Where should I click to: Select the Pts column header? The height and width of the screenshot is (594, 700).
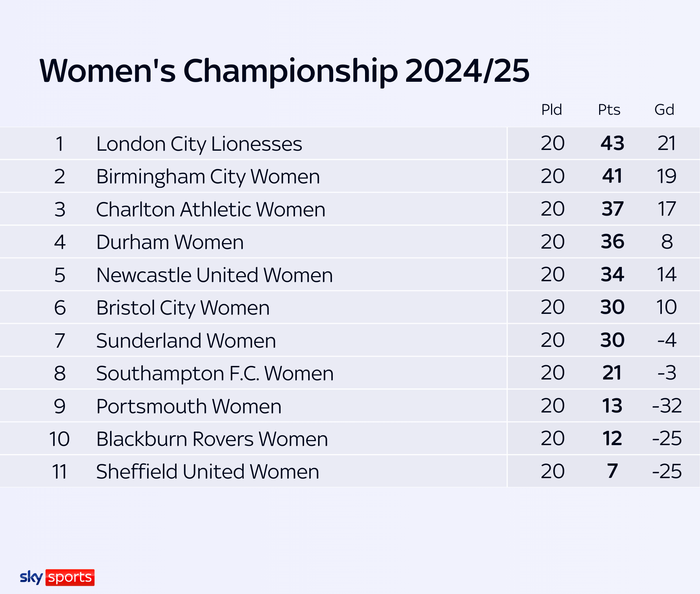pyautogui.click(x=609, y=110)
